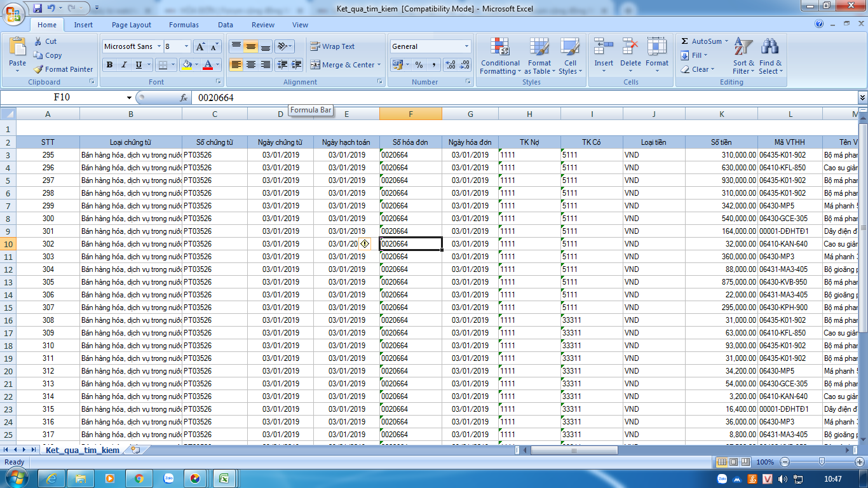Toggle Bold formatting

coord(109,65)
